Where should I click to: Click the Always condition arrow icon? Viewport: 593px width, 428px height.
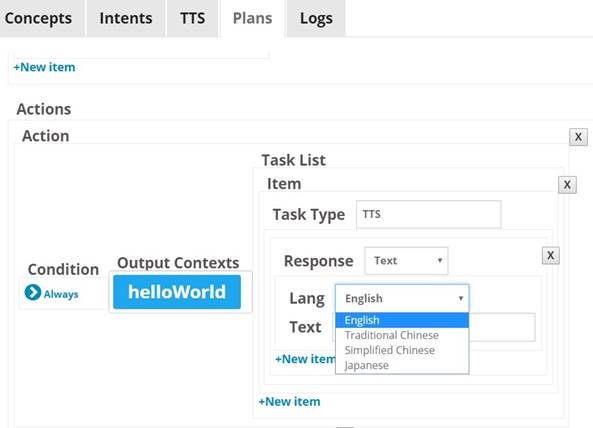pyautogui.click(x=33, y=292)
